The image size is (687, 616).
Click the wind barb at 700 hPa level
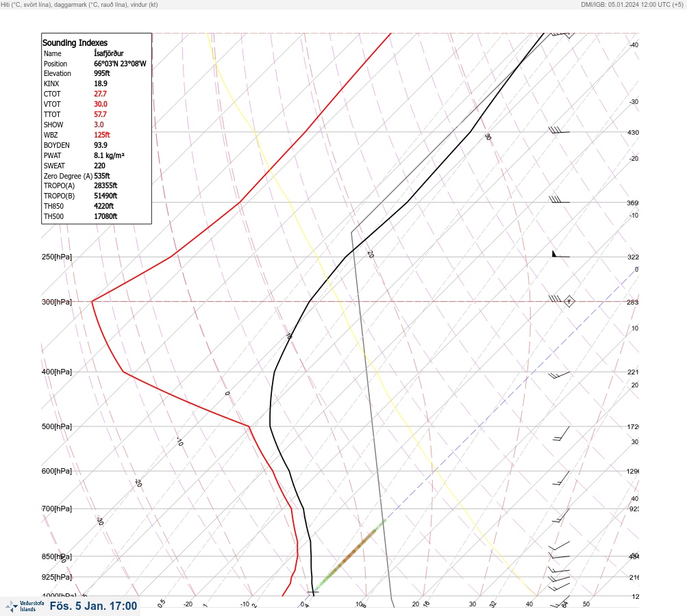coord(561,515)
